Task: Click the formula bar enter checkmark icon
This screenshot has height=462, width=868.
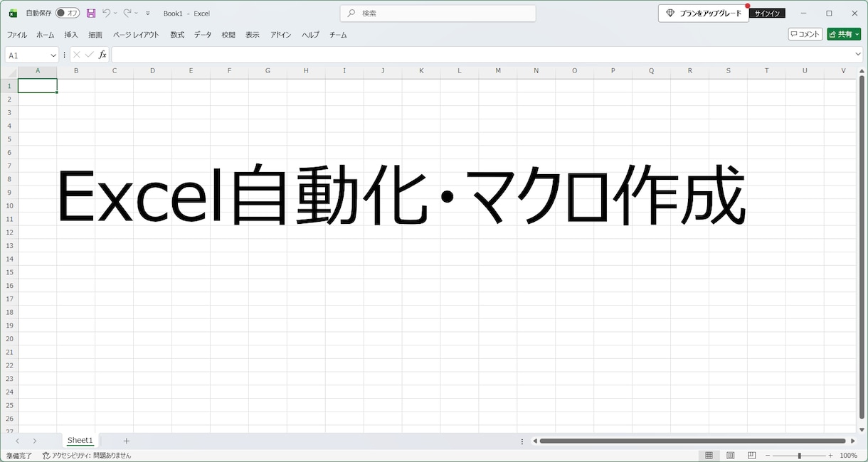Action: (x=89, y=55)
